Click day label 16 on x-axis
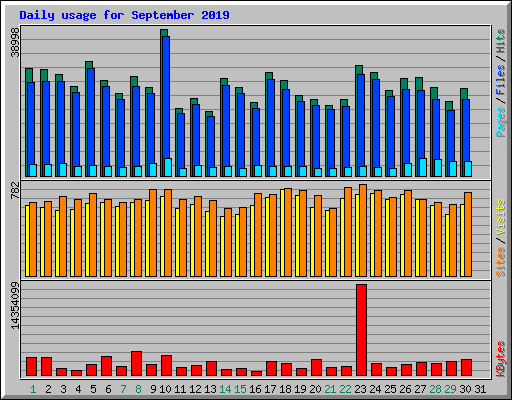The width and height of the screenshot is (512, 400). point(255,389)
